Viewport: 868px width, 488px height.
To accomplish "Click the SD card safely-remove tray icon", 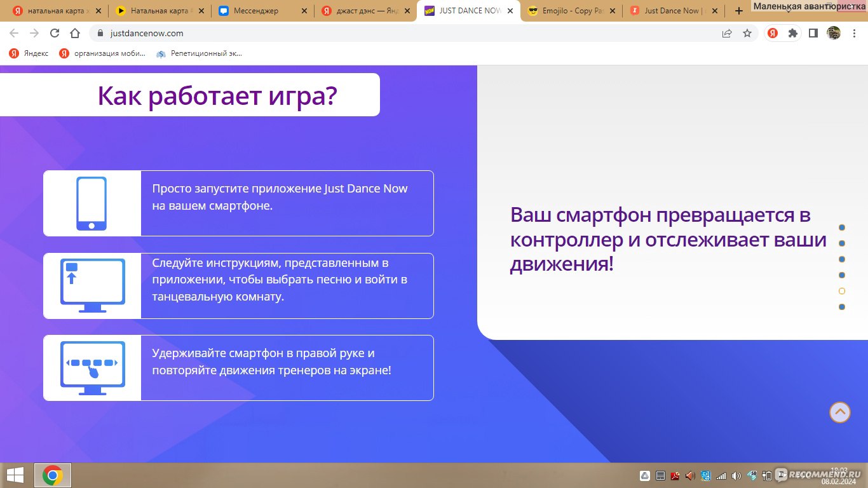I will tap(752, 475).
